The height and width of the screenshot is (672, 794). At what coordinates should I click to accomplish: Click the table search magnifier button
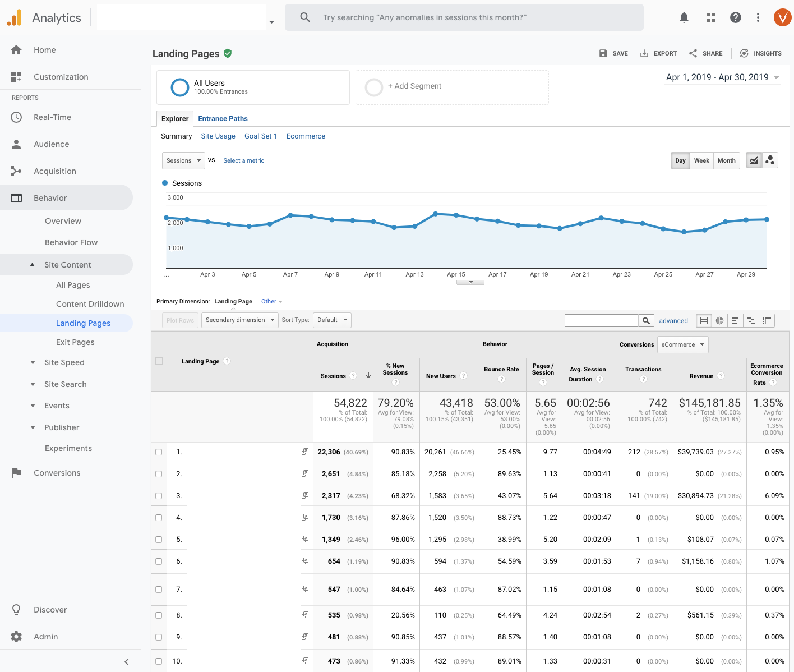pos(646,321)
